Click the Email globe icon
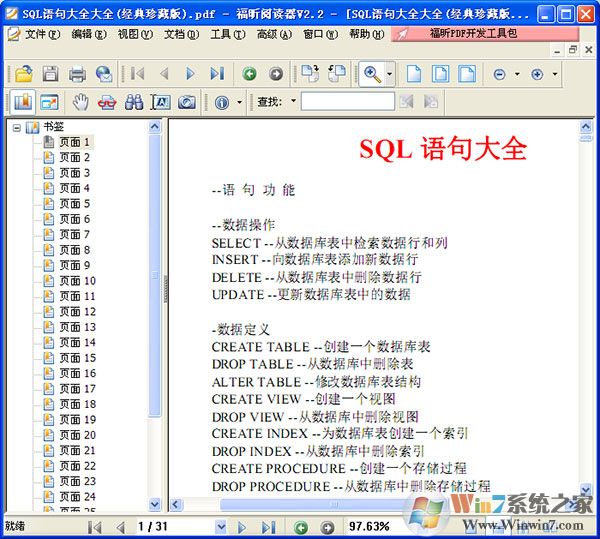The image size is (600, 539). pyautogui.click(x=104, y=74)
